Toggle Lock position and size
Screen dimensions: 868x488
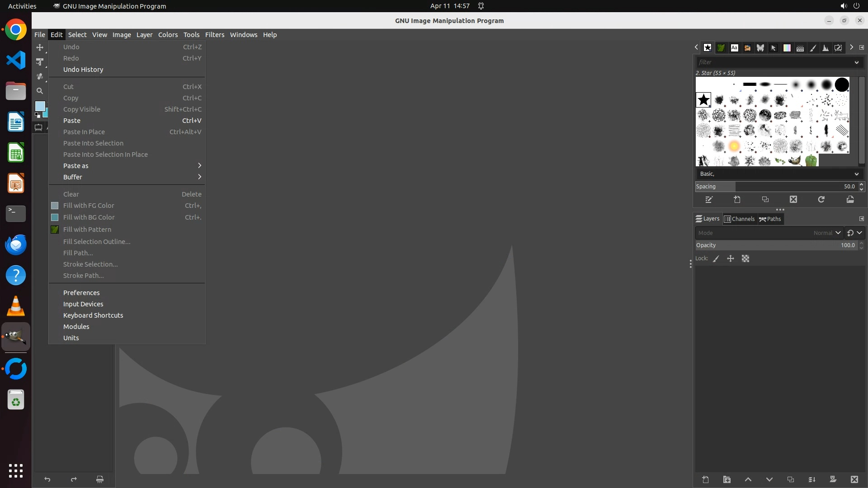[x=730, y=259]
